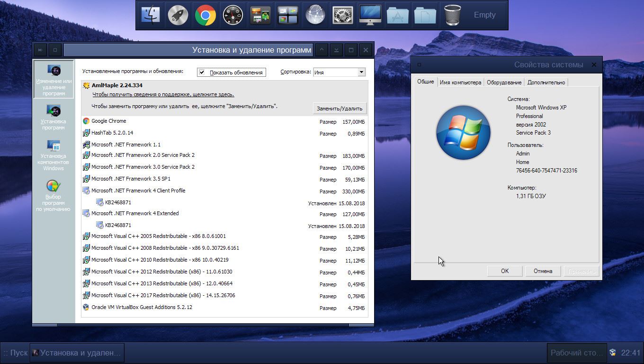This screenshot has height=364, width=644.
Task: Click the roll-up arrow in the installer title bar
Action: pyautogui.click(x=321, y=50)
